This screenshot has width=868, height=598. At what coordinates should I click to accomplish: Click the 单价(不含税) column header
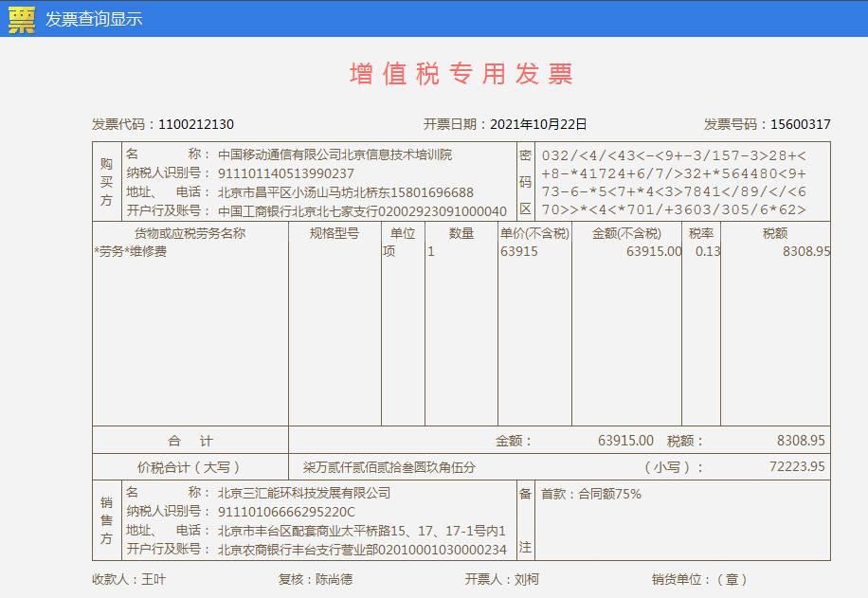pyautogui.click(x=534, y=233)
